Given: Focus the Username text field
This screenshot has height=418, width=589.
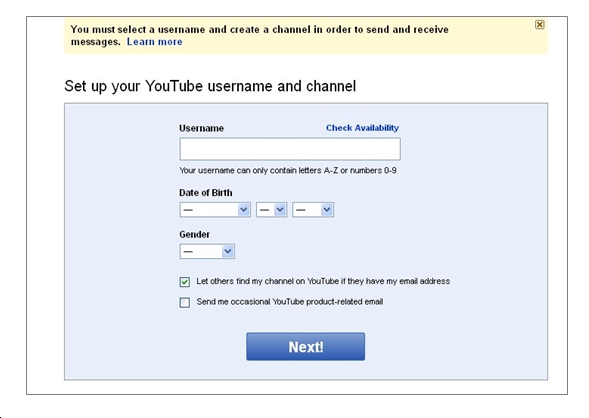Looking at the screenshot, I should 290,149.
